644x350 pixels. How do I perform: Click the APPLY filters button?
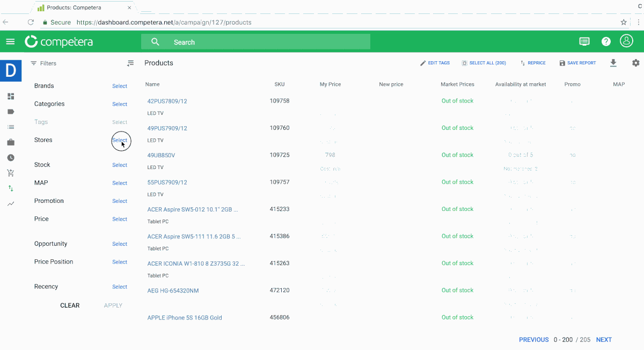[113, 305]
